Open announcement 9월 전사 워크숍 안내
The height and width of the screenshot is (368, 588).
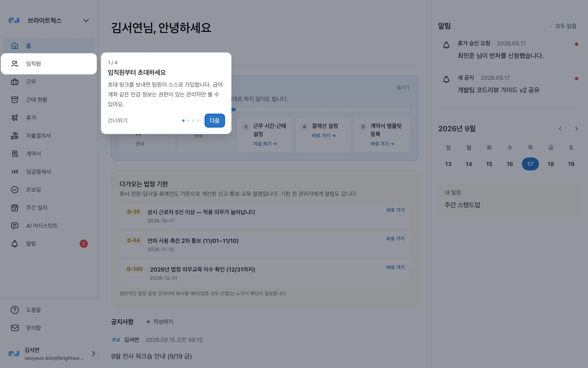[x=152, y=356]
